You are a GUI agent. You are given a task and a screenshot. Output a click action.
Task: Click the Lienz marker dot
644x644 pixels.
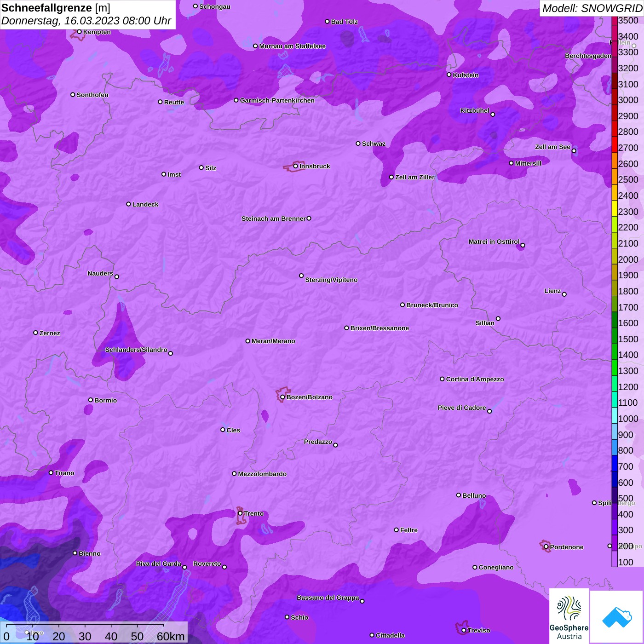tap(564, 294)
